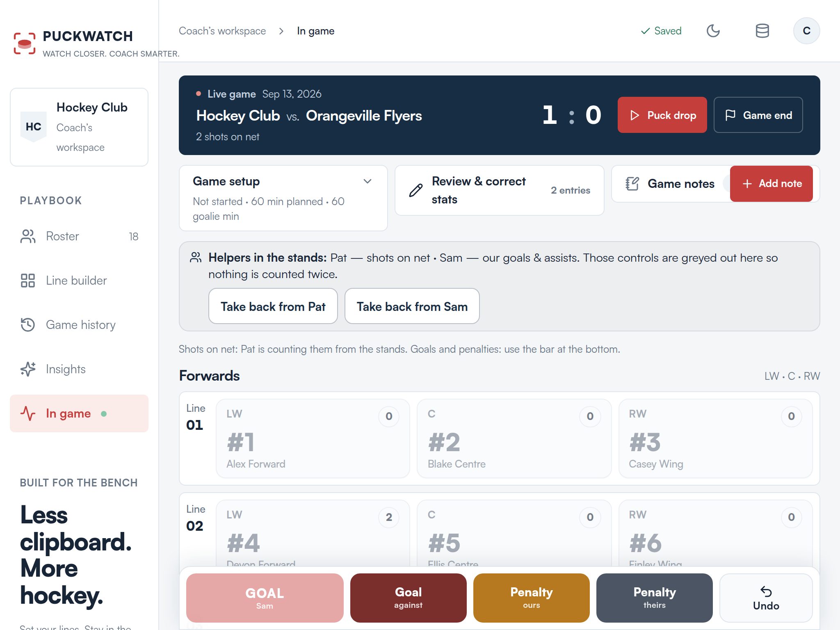Open the user avatar C menu
This screenshot has width=840, height=630.
click(x=806, y=31)
